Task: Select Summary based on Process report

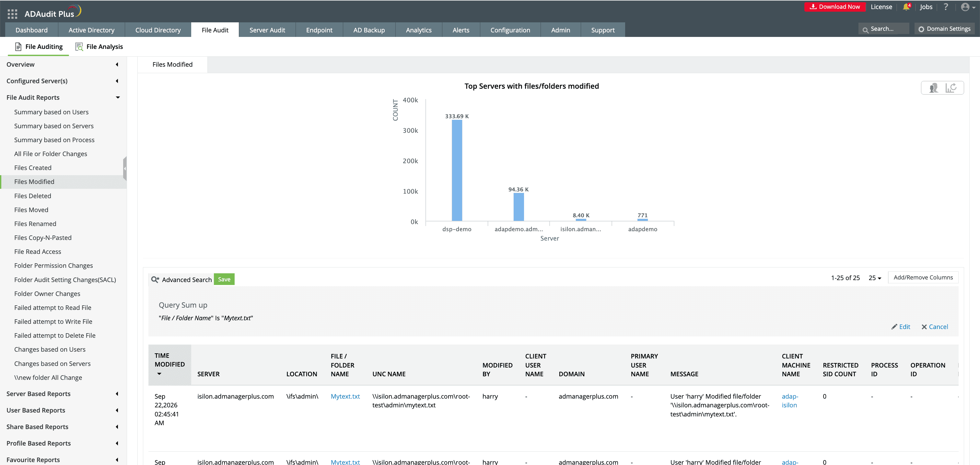Action: tap(54, 140)
